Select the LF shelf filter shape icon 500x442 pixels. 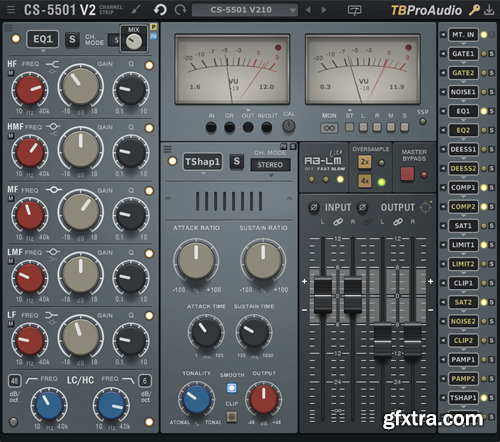tap(52, 315)
